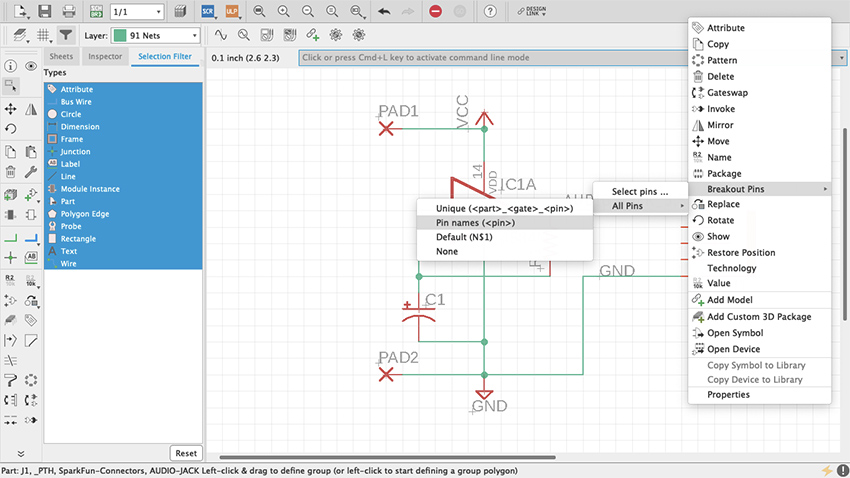Open Properties from context menu

pos(759,395)
